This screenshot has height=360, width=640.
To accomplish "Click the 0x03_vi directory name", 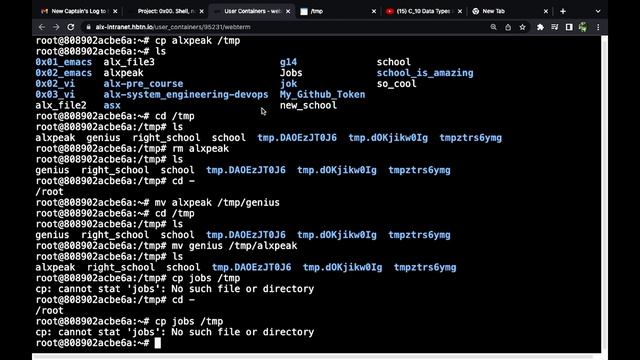I will click(55, 94).
